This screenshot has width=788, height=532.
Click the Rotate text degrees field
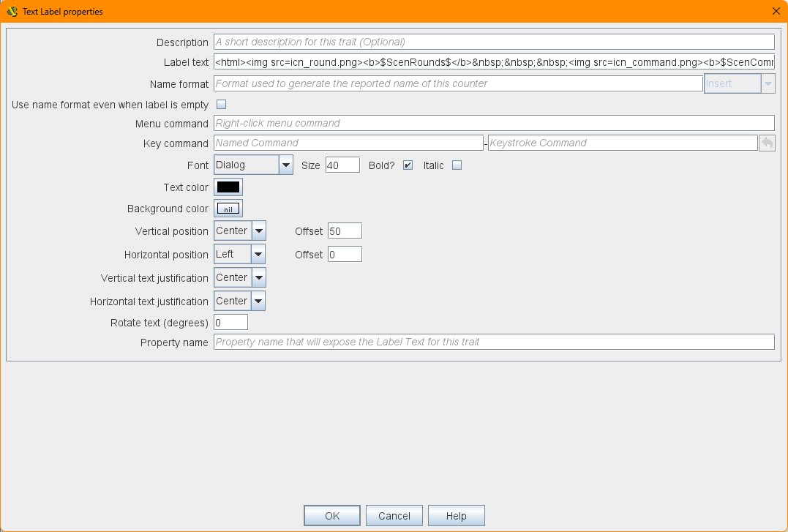click(x=230, y=323)
